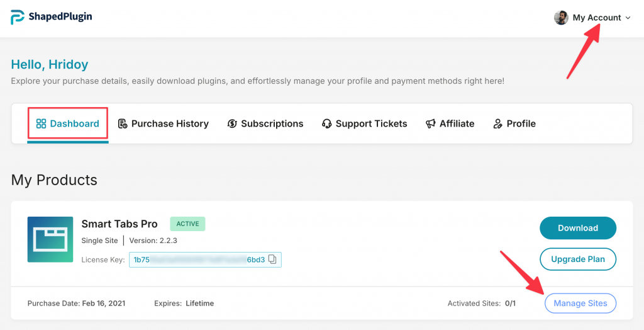
Task: Click the 'Purchase Date: Feb 16, 2021' text
Action: 76,304
